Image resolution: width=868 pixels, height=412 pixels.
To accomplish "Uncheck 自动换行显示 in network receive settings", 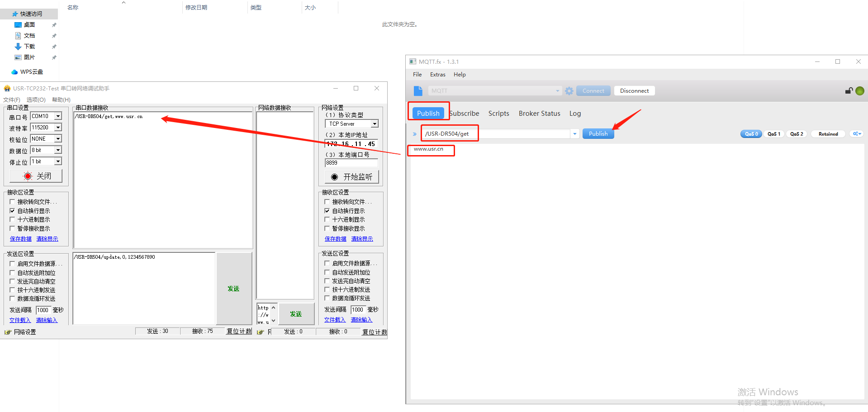I will tap(327, 211).
